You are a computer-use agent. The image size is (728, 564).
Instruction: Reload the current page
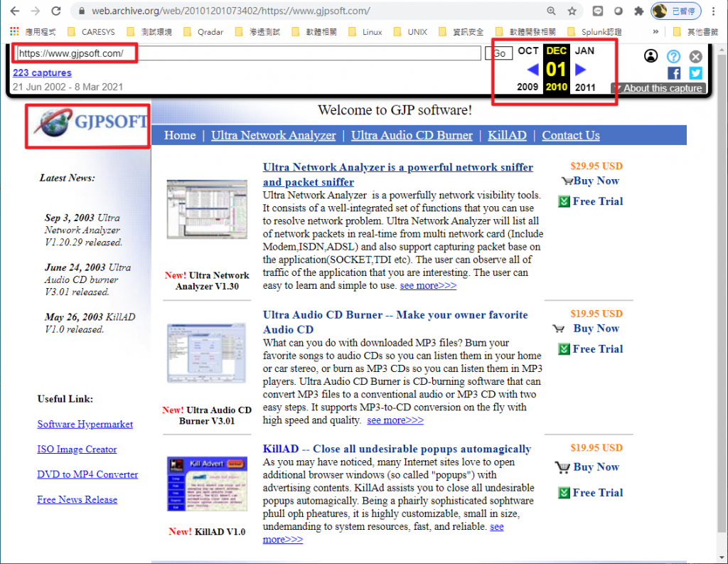coord(56,11)
